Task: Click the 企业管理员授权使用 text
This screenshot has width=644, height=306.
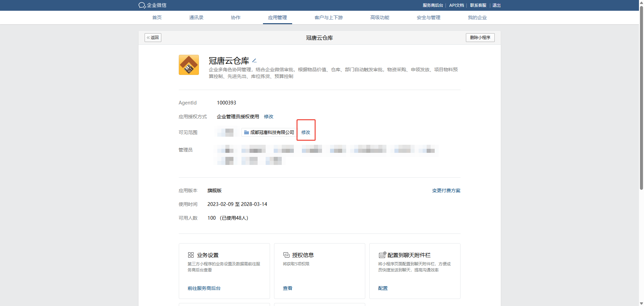Action: (238, 117)
